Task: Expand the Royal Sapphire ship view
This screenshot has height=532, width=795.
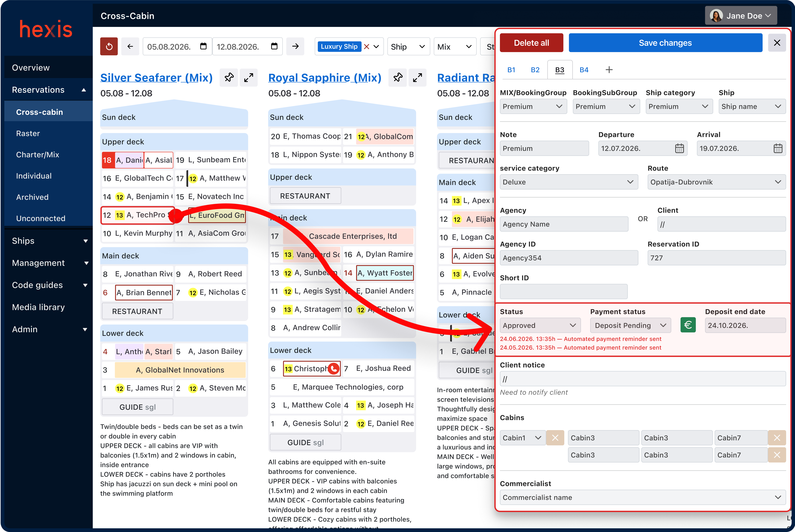Action: [x=417, y=78]
